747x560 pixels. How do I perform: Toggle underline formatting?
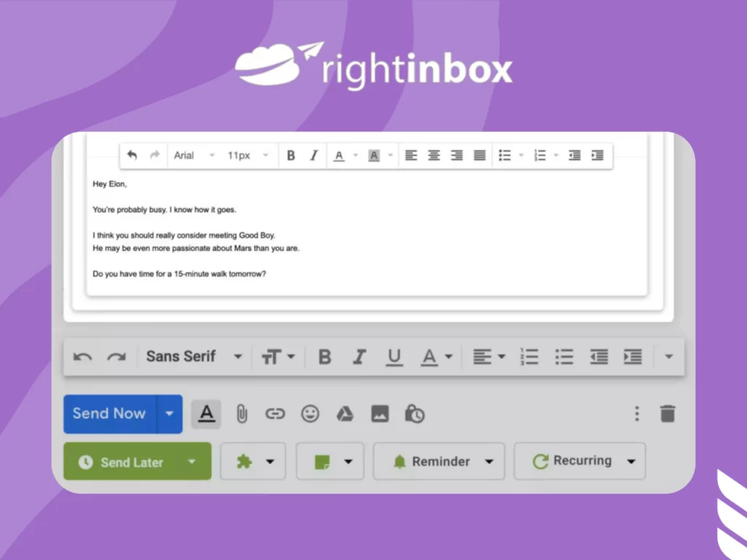point(394,357)
